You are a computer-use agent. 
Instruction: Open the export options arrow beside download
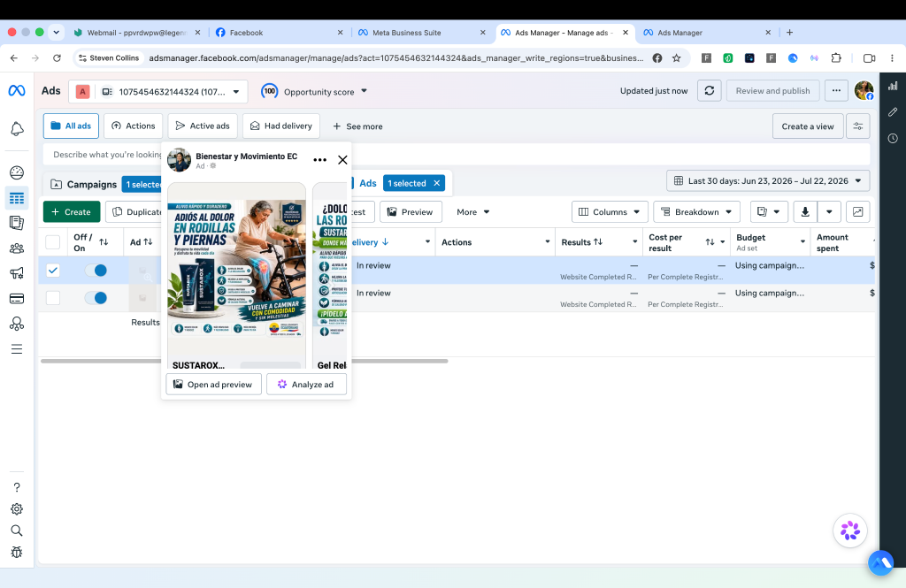click(829, 212)
